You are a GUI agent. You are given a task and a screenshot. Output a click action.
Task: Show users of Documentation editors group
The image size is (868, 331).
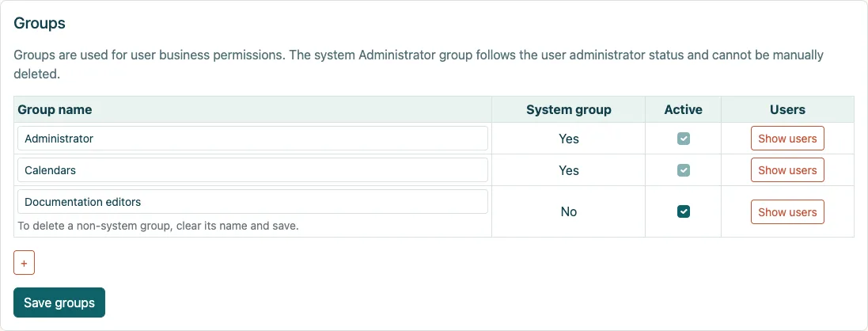click(x=787, y=211)
